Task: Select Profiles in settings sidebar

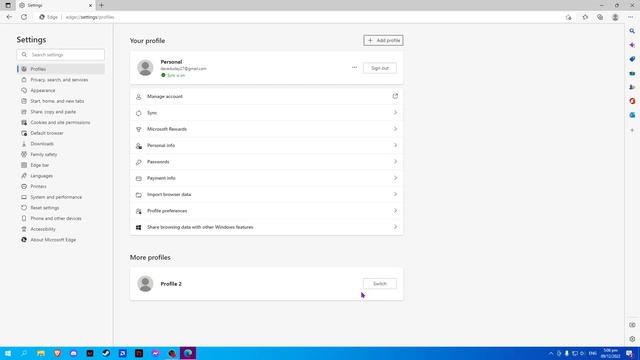Action: (x=61, y=69)
